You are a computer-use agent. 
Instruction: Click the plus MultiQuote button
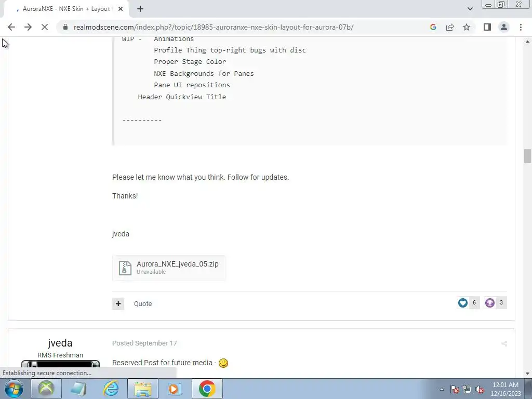pyautogui.click(x=118, y=303)
